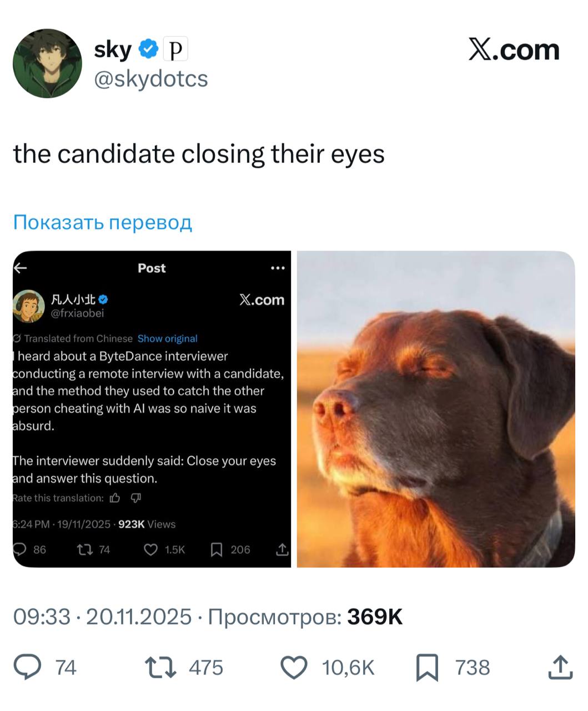Open the @skydotcs handle
This screenshot has height=711, width=588.
point(151,79)
